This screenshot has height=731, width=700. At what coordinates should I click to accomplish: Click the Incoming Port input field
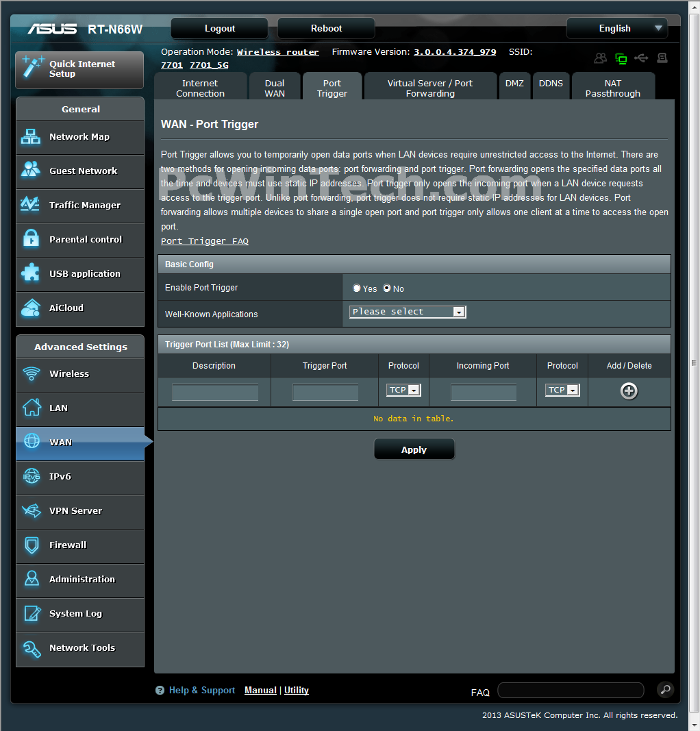tap(484, 392)
